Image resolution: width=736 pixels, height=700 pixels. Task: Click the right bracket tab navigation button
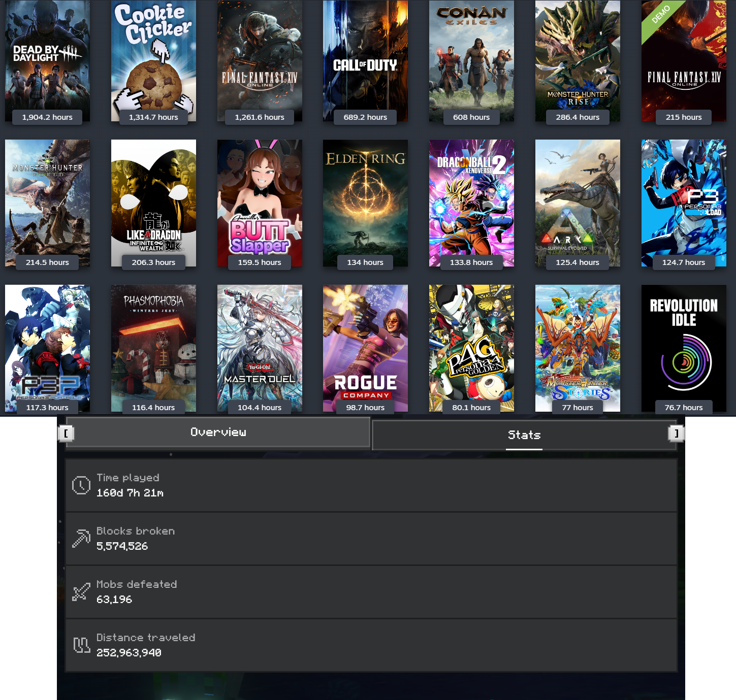pyautogui.click(x=676, y=433)
